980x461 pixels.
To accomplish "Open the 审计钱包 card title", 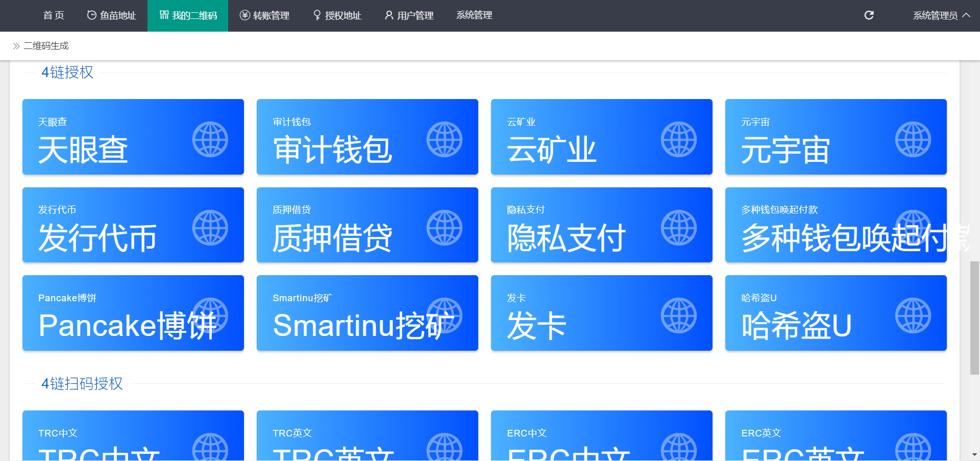I will pyautogui.click(x=332, y=150).
